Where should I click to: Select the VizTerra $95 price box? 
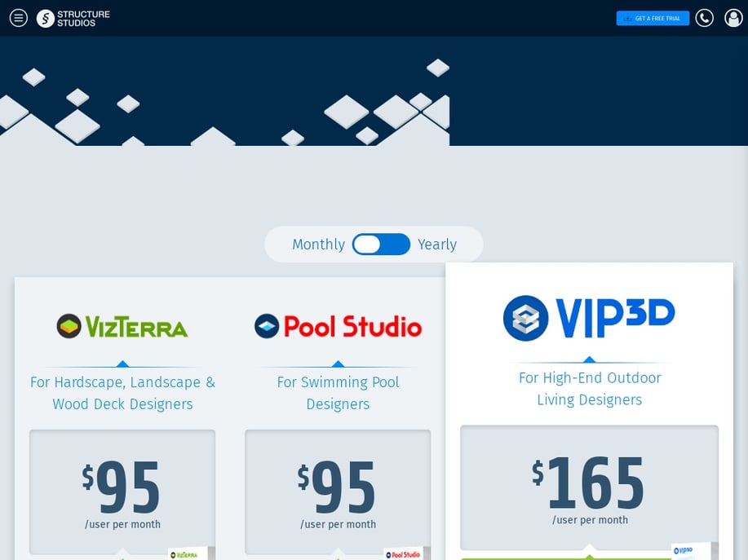(x=122, y=492)
